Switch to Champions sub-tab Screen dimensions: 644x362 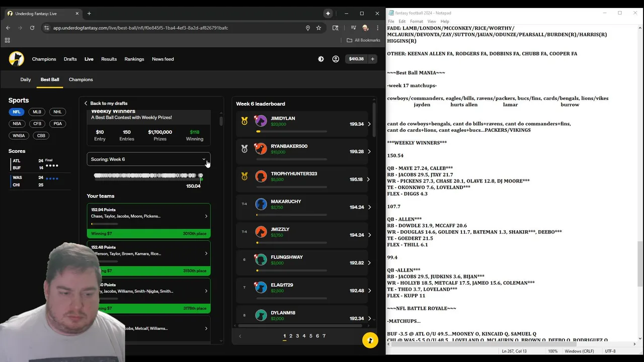[80, 79]
